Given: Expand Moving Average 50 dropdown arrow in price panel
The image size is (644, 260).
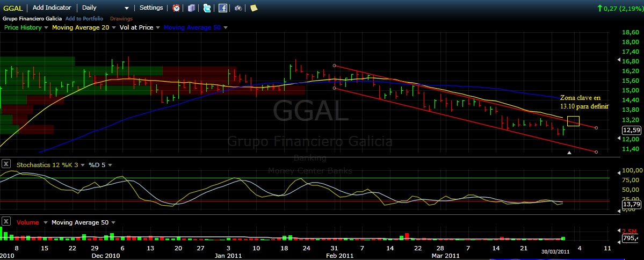Looking at the screenshot, I should (x=225, y=27).
